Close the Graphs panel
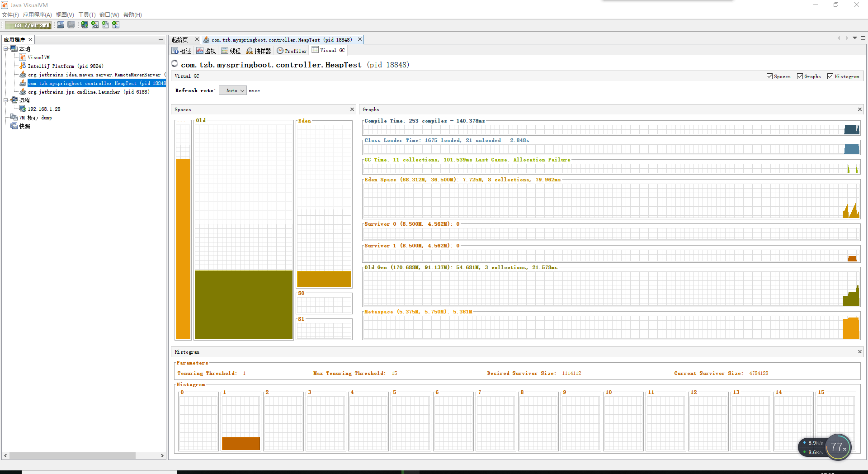This screenshot has height=474, width=868. [860, 109]
